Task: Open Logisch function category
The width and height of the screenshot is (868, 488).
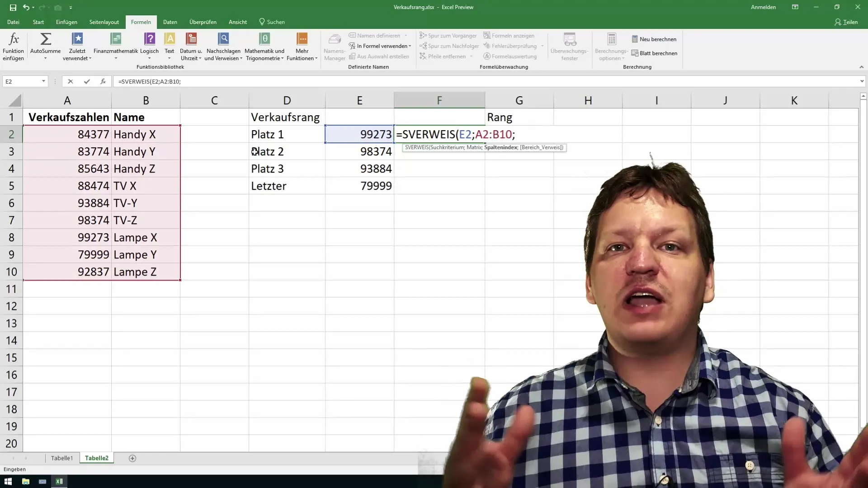Action: click(149, 46)
